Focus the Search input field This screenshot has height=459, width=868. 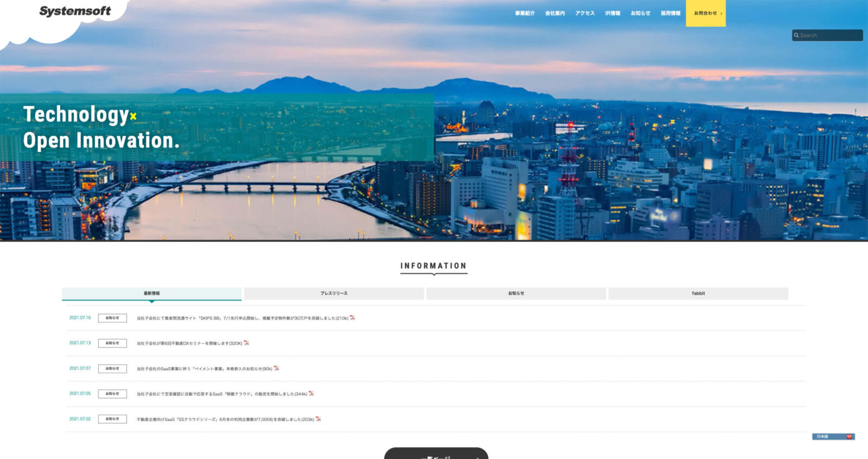coord(830,35)
